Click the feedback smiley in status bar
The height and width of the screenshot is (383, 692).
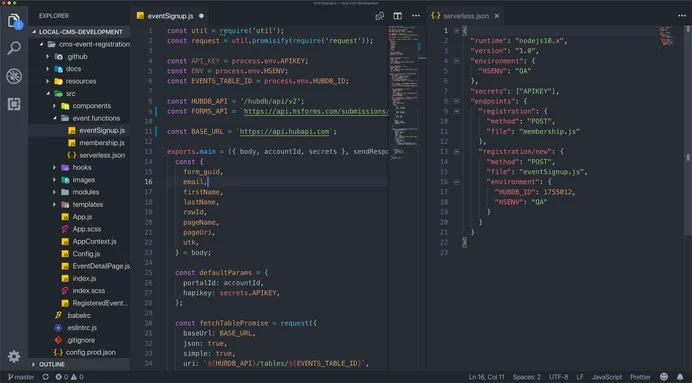(x=664, y=377)
